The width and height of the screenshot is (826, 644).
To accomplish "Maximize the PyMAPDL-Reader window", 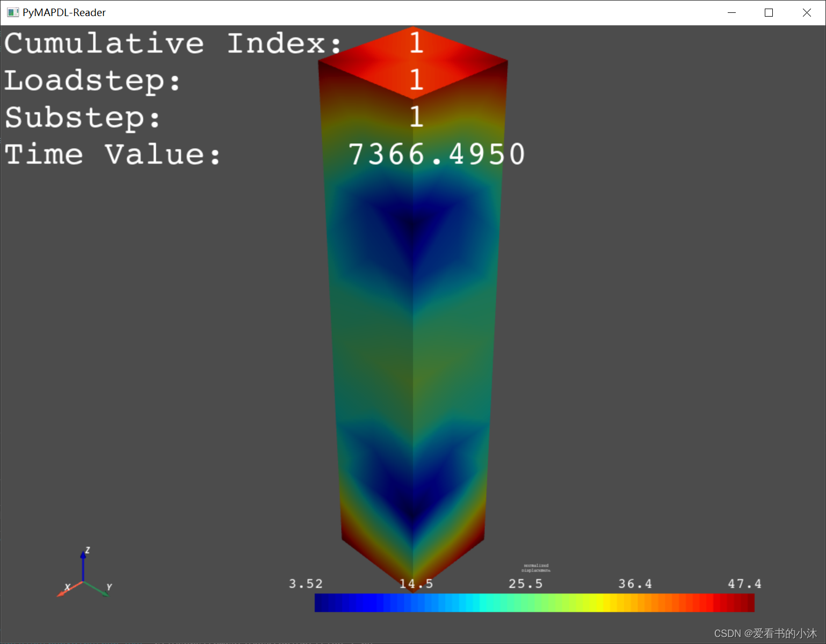I will pos(769,12).
